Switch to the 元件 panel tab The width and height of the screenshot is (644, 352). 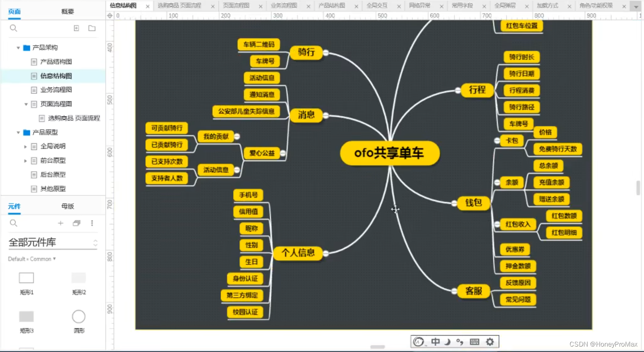tap(14, 206)
